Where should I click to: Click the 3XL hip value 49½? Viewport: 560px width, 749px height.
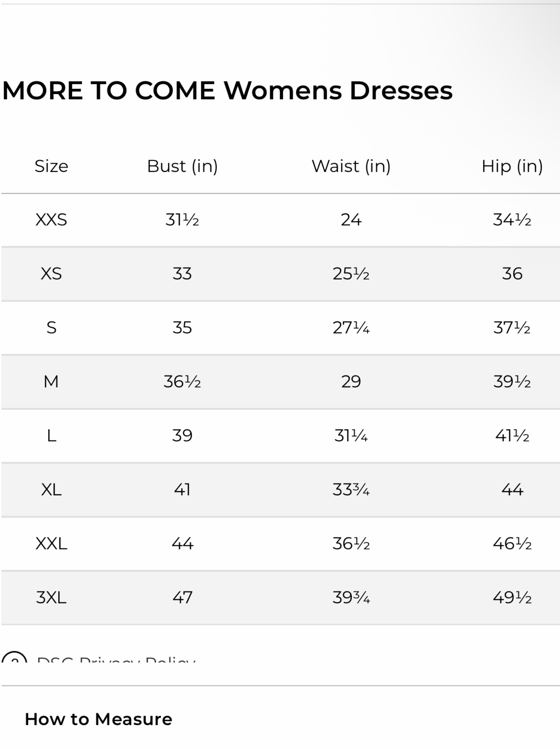pos(512,597)
